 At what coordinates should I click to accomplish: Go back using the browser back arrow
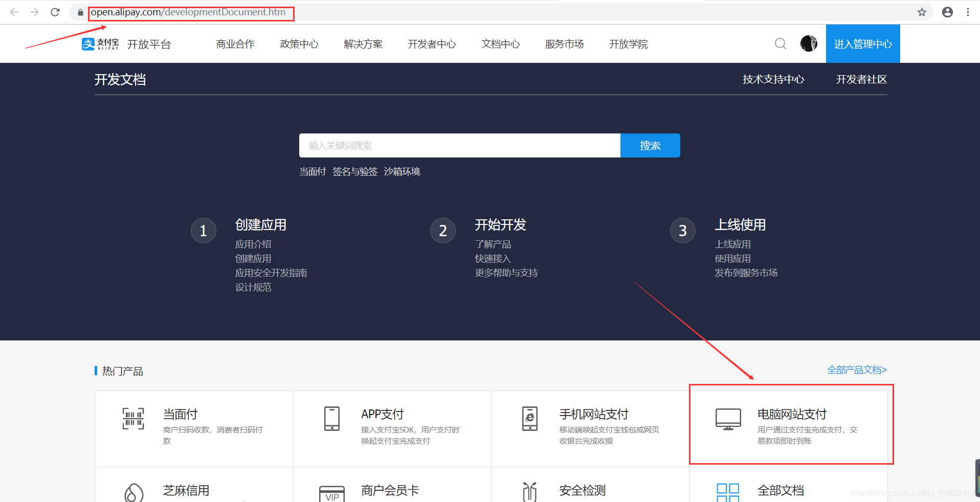click(14, 12)
